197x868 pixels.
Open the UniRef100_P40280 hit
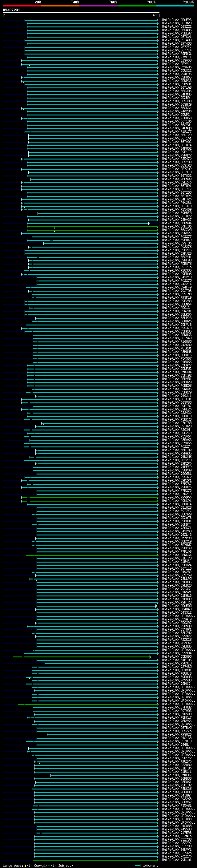[x=176, y=111]
